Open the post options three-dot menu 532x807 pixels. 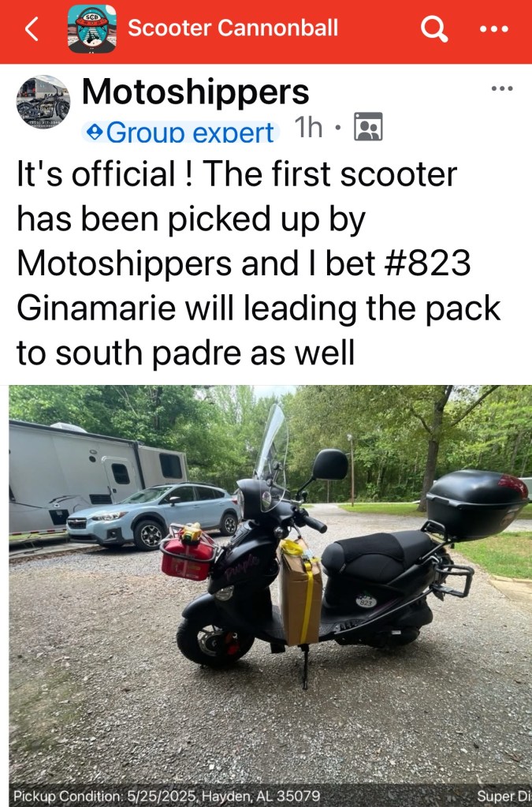502,88
